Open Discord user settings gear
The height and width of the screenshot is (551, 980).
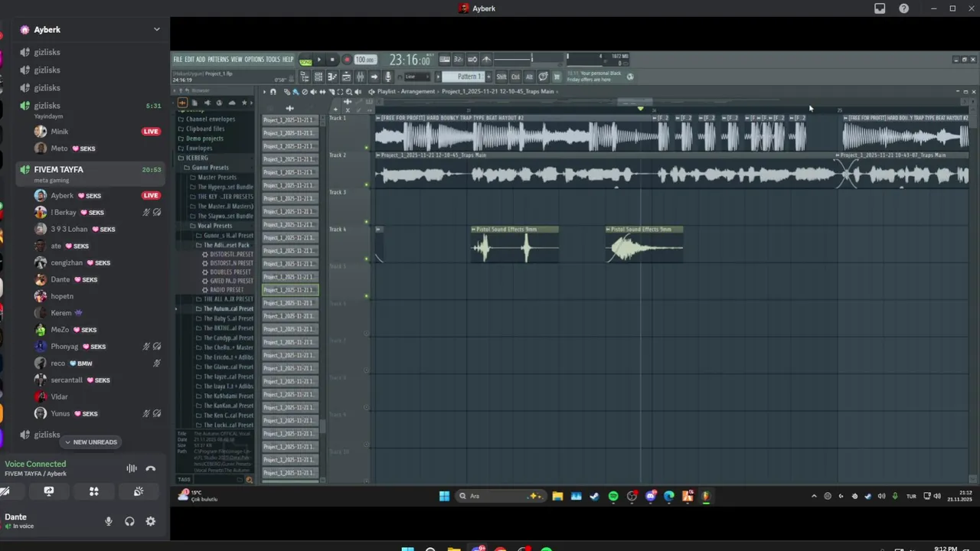tap(151, 521)
